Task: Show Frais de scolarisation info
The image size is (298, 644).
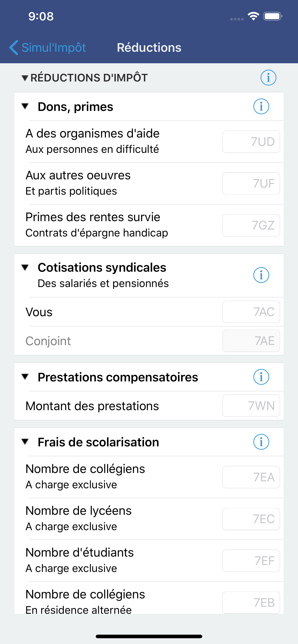Action: [x=261, y=442]
